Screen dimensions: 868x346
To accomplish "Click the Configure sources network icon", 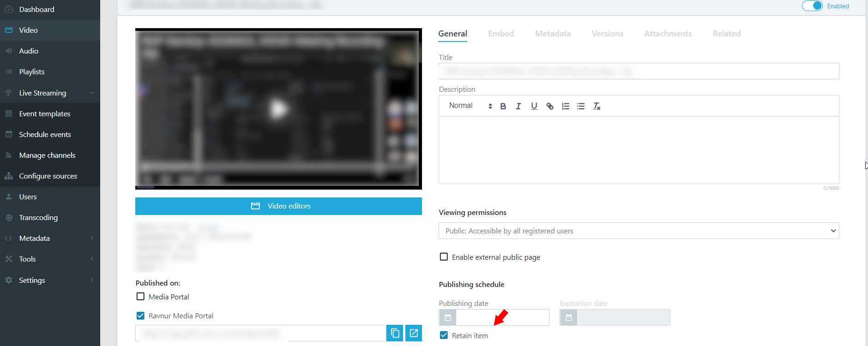I will (9, 176).
